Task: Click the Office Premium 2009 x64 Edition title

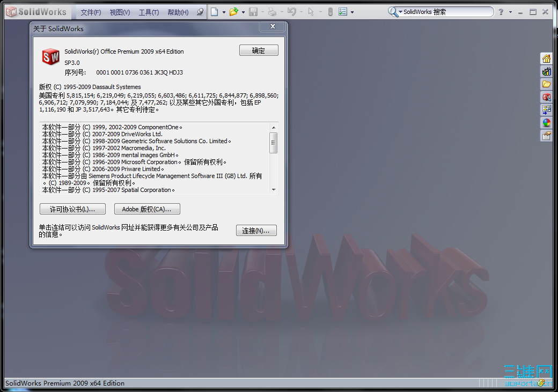Action: point(124,51)
